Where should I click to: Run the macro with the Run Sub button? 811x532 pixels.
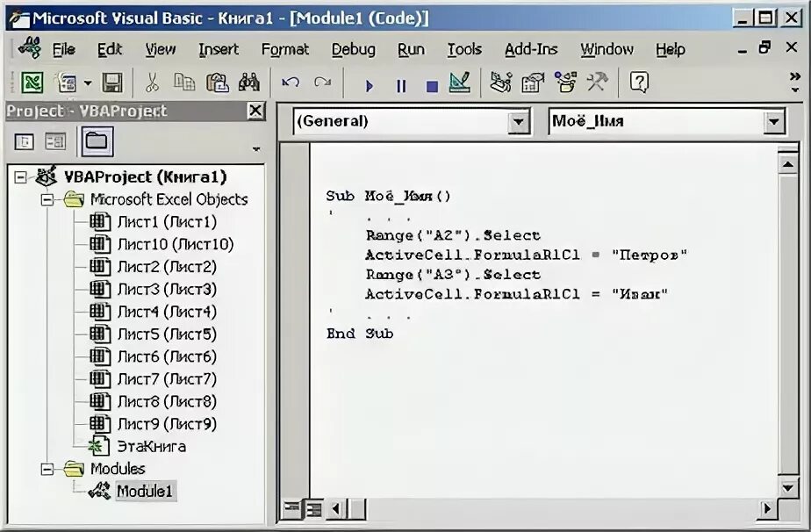[x=369, y=83]
